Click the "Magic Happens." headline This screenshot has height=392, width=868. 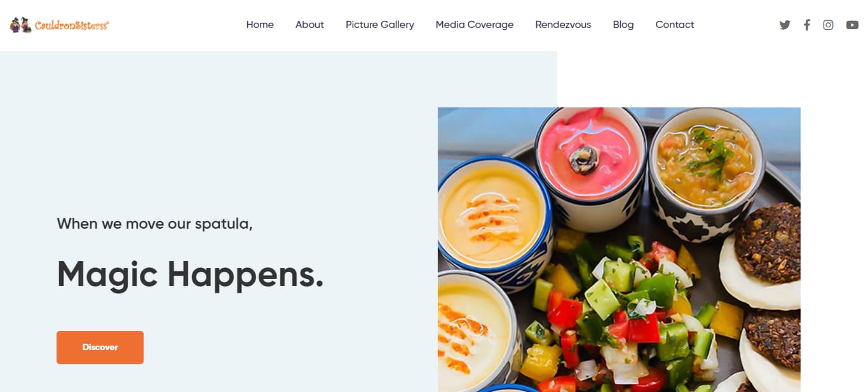click(x=190, y=275)
